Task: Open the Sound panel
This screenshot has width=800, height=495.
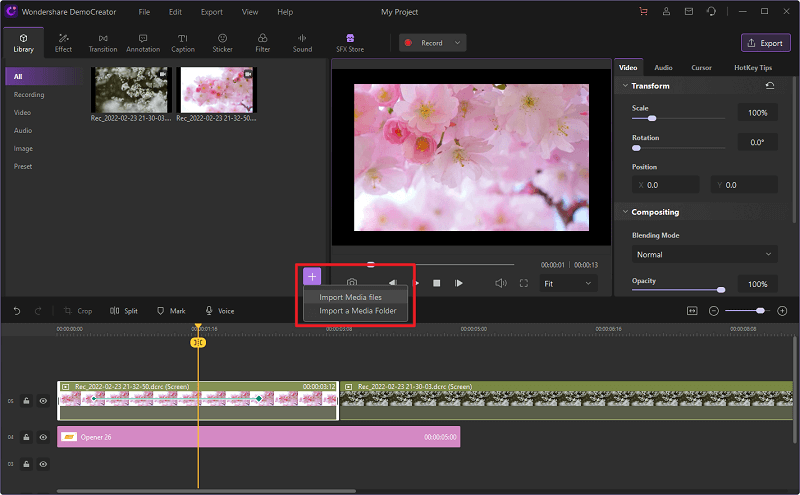Action: (x=302, y=43)
